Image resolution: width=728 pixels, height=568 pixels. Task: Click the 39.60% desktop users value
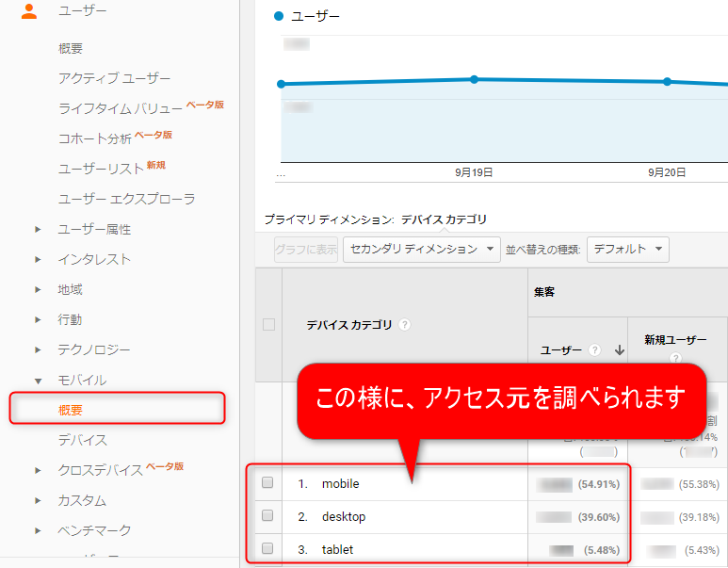(599, 517)
